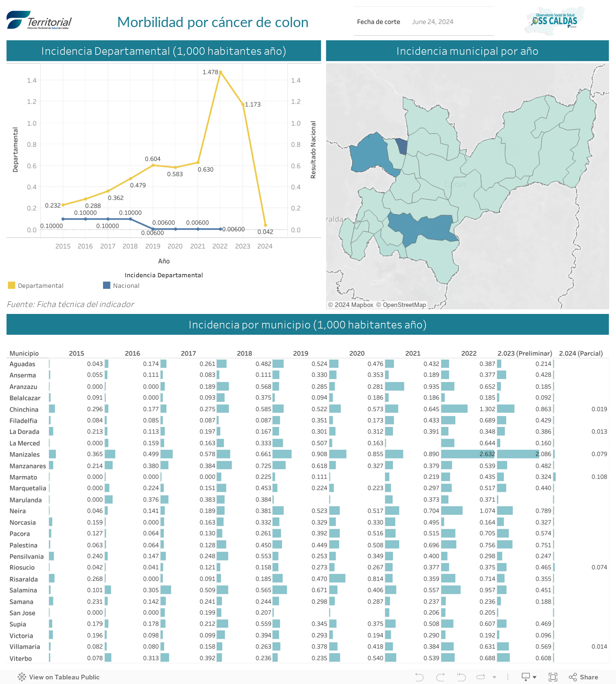Viewport: 616px width, 684px height.
Task: Click the 0.604 data point for 2019
Action: pos(153,165)
